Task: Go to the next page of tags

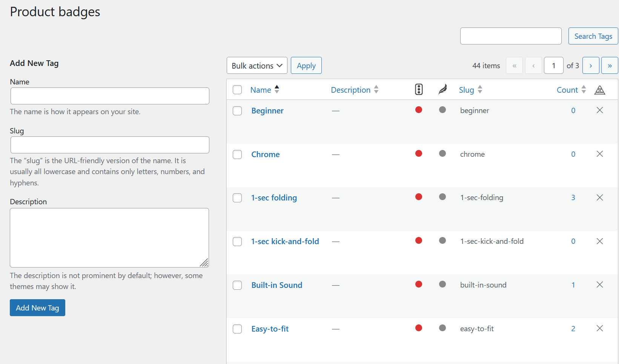Action: pyautogui.click(x=591, y=66)
